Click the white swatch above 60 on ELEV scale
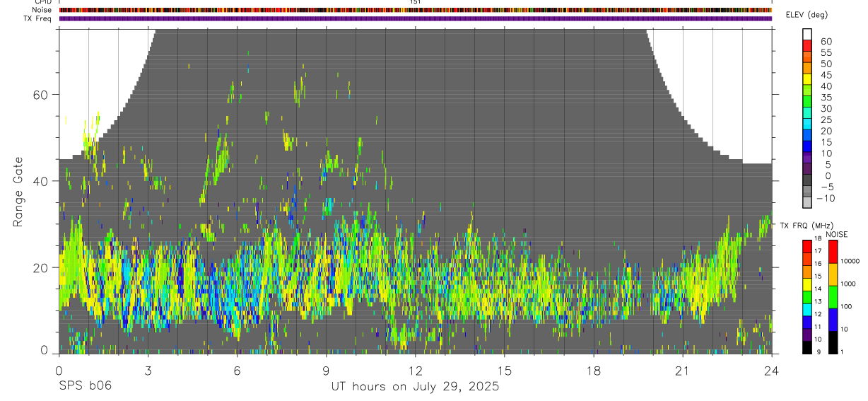Viewport: 868px width, 401px height. coord(807,33)
